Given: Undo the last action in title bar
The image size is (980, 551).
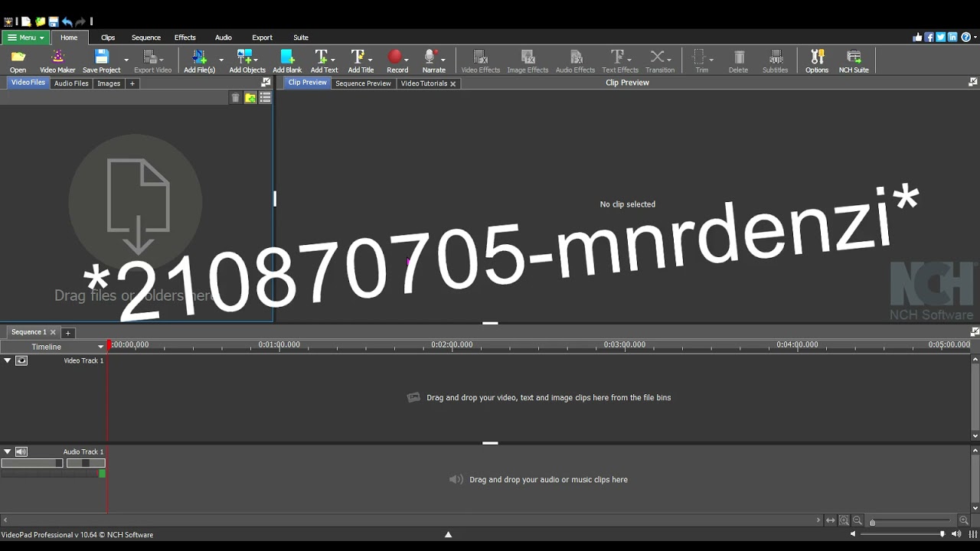Looking at the screenshot, I should (67, 21).
